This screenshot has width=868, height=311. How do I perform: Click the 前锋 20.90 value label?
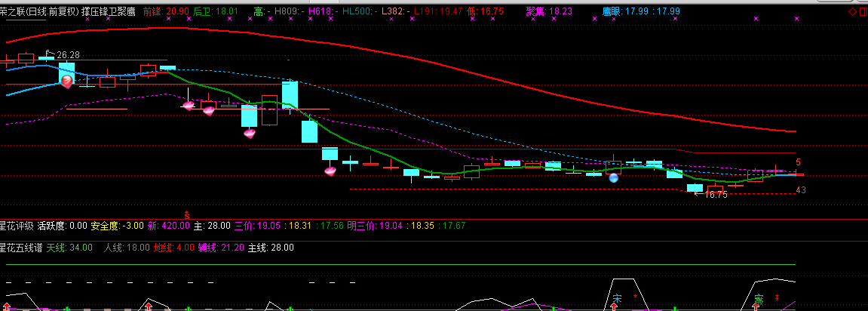tap(166, 12)
